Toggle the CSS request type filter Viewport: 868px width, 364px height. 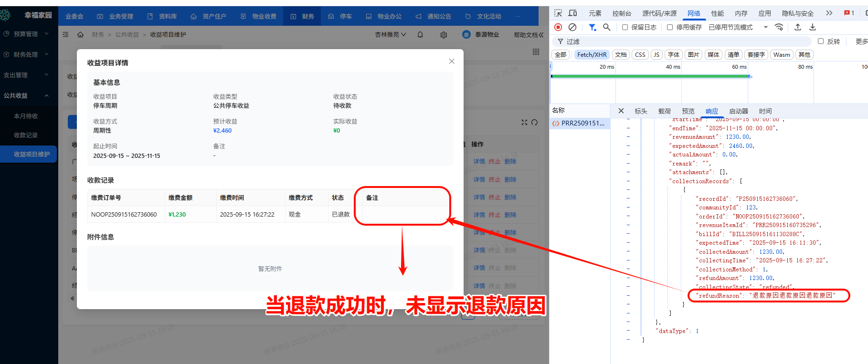[x=640, y=54]
